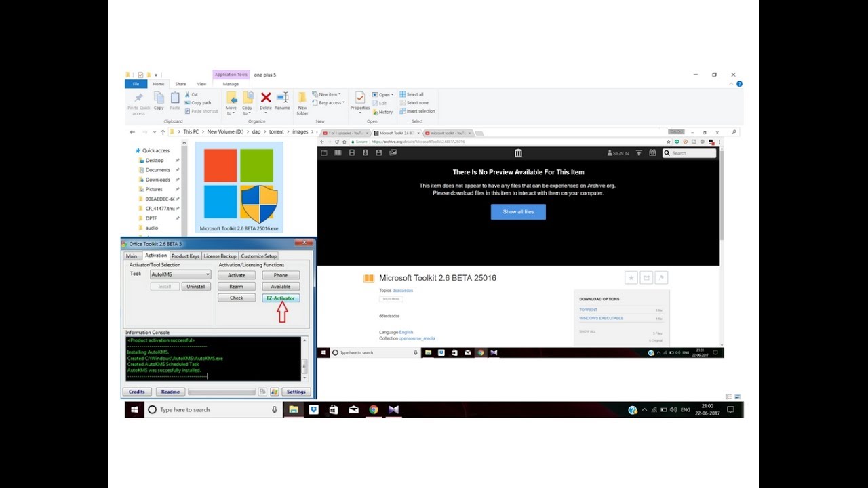The width and height of the screenshot is (868, 488).
Task: Click the flag icon on Archive page
Action: point(661,278)
